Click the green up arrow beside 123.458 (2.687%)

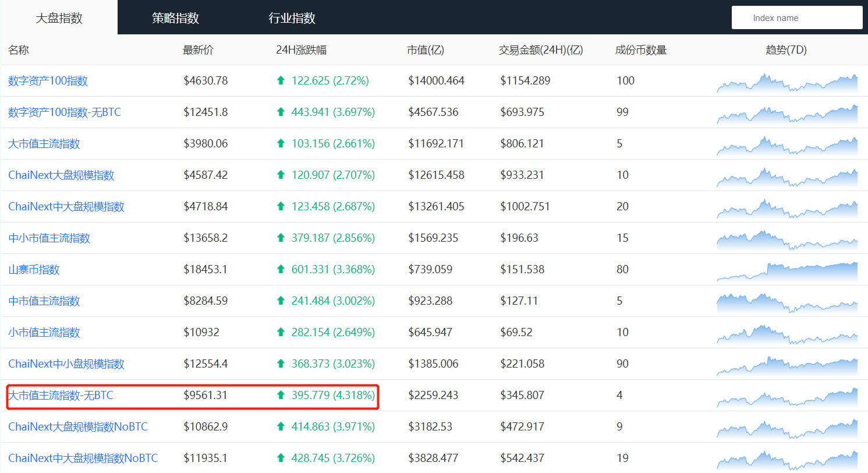(x=281, y=206)
